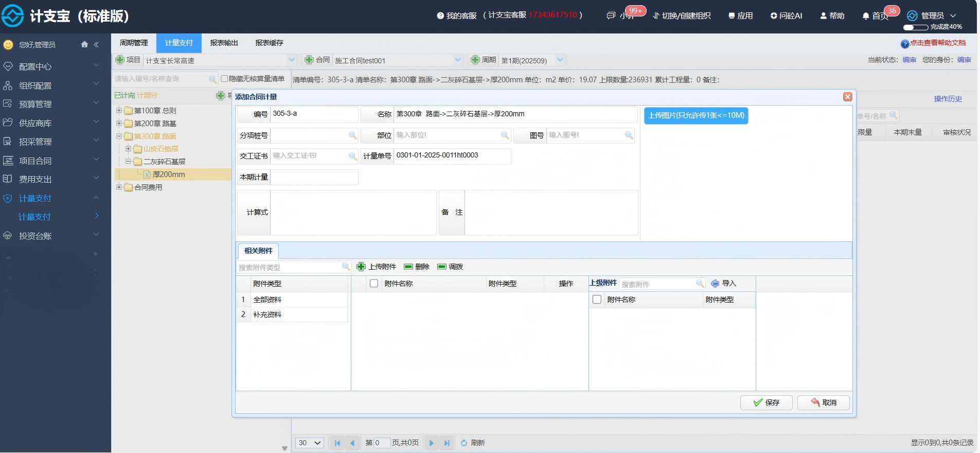Click search icon in 部位 field

click(x=505, y=135)
